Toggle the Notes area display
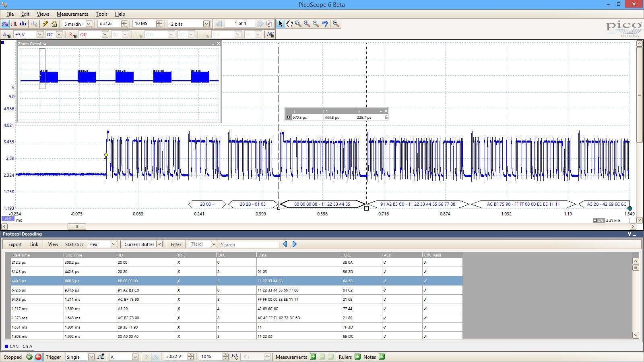This screenshot has height=362, width=644. tap(382, 357)
